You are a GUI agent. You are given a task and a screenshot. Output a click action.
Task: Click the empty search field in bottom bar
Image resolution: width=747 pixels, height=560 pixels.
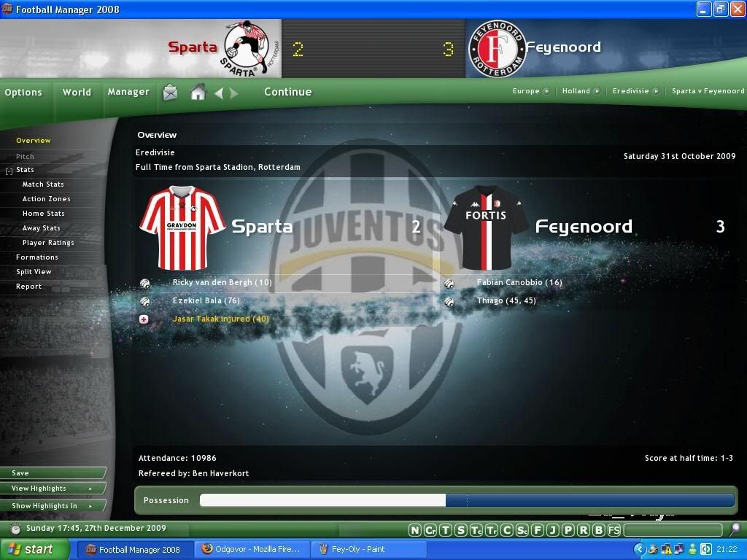[673, 529]
